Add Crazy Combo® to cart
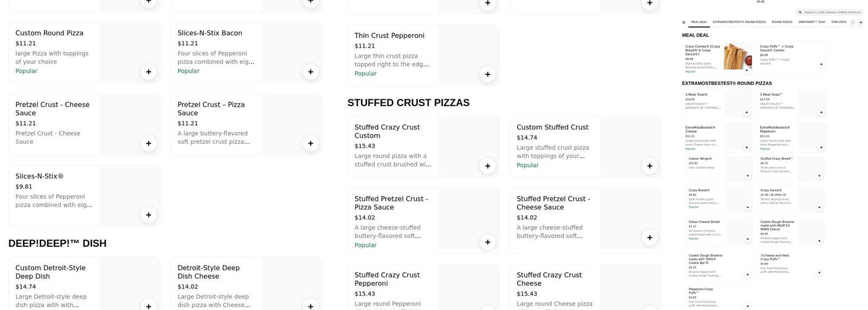Image resolution: width=868 pixels, height=310 pixels. coord(746,70)
